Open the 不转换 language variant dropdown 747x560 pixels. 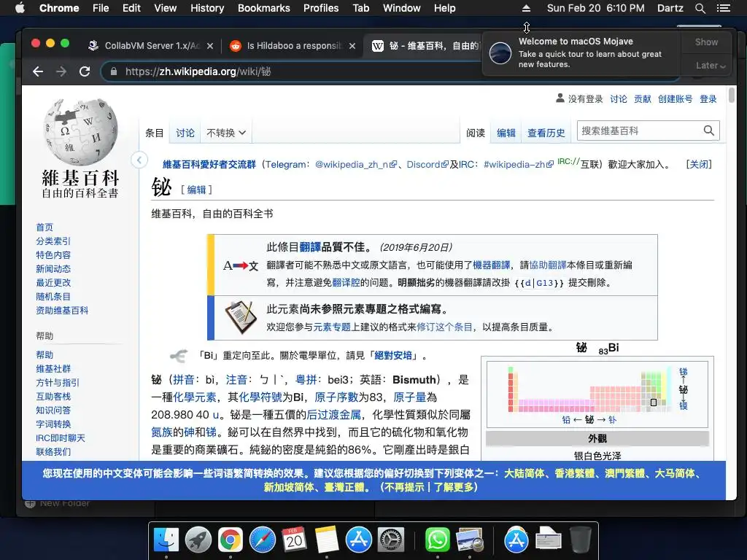click(226, 133)
